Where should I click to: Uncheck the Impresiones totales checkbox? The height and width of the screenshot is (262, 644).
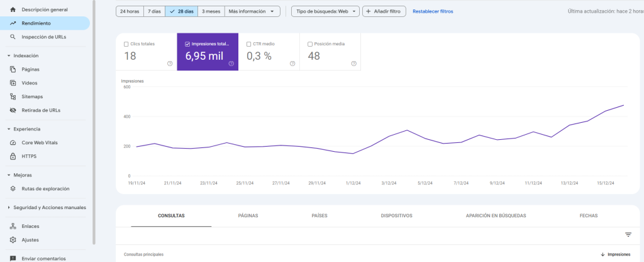point(187,44)
